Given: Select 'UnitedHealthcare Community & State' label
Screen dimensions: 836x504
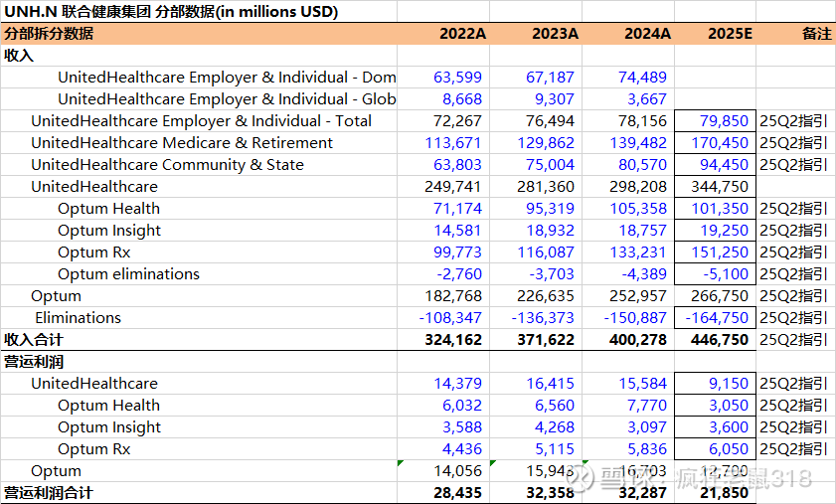Looking at the screenshot, I should (x=167, y=165).
